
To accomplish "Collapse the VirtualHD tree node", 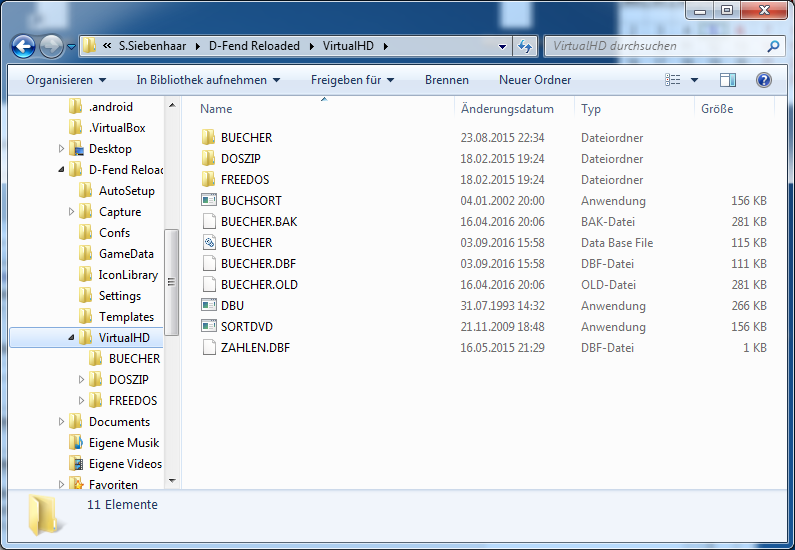I will (x=71, y=338).
